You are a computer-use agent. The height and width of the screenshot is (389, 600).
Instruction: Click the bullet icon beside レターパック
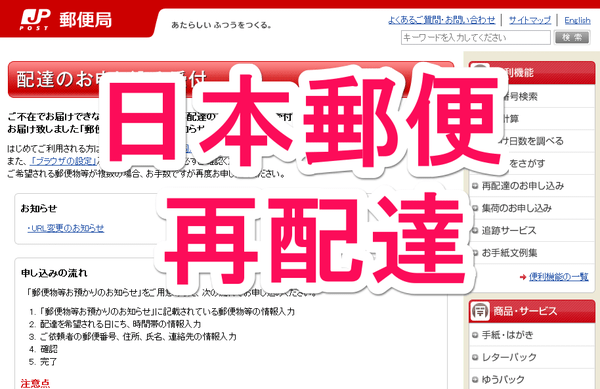click(x=475, y=358)
